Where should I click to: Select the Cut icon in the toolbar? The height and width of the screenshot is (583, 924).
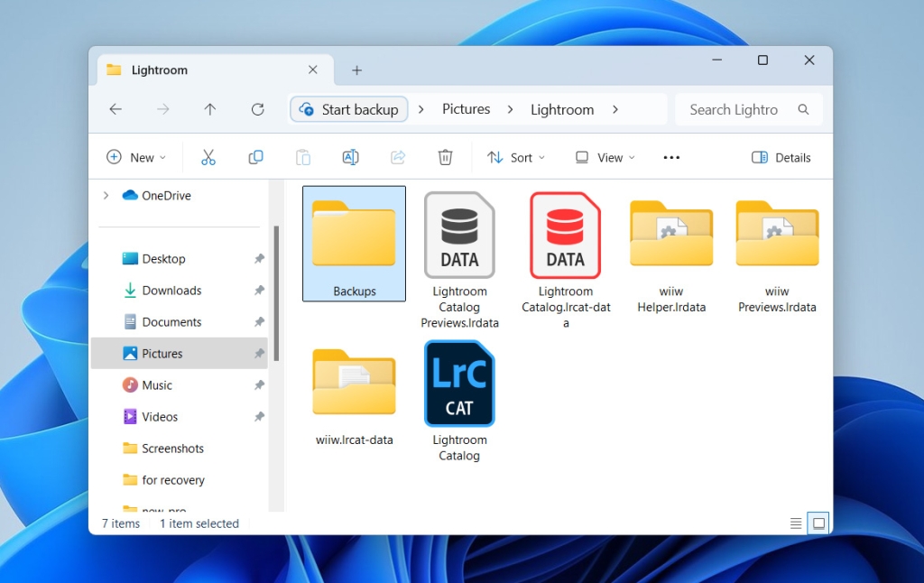(208, 156)
